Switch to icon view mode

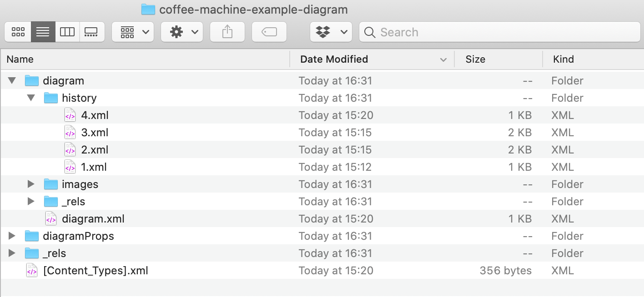pos(18,32)
